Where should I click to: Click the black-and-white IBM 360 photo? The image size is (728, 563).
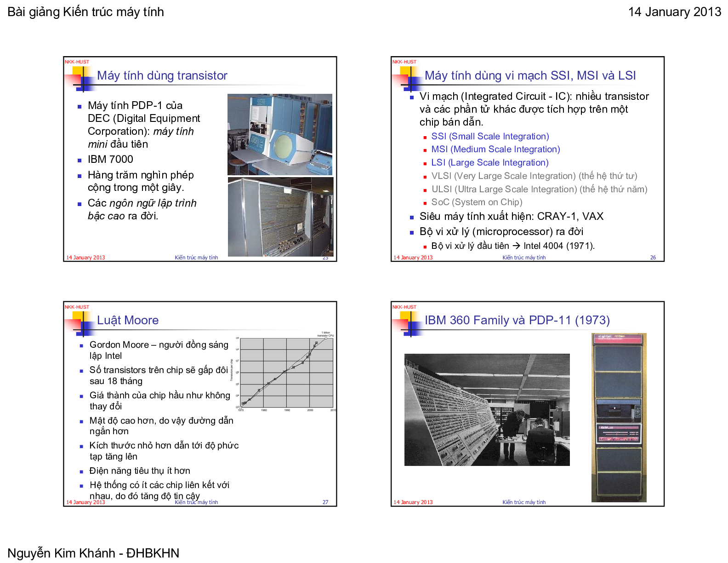click(x=487, y=409)
